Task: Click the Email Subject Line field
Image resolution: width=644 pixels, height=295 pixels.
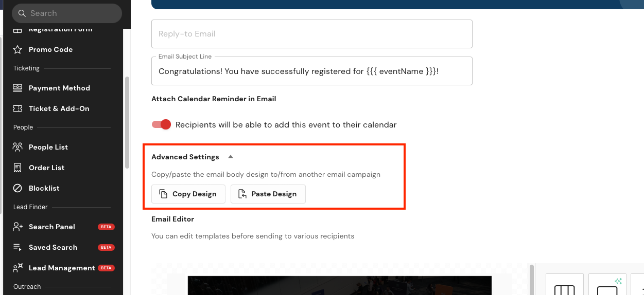Action: 312,71
